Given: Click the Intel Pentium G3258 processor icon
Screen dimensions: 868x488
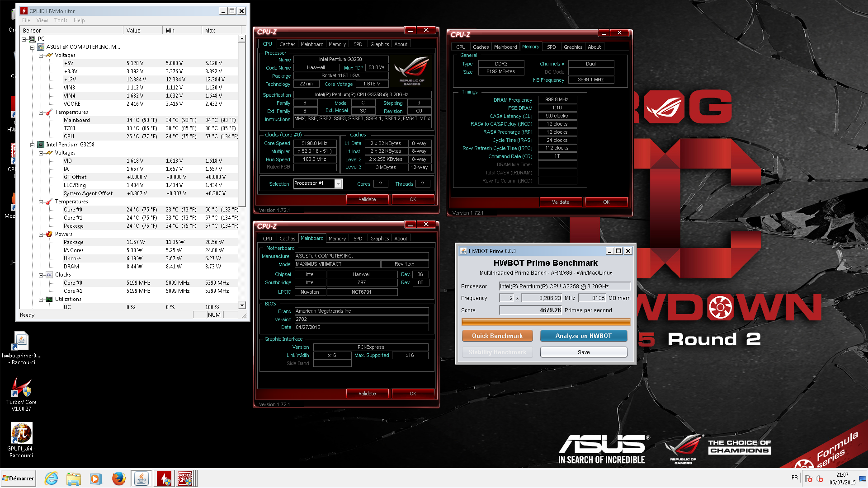Looking at the screenshot, I should tap(41, 145).
